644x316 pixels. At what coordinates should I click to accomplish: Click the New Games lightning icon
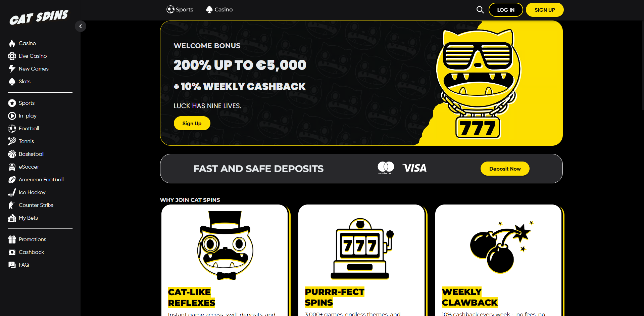point(12,69)
